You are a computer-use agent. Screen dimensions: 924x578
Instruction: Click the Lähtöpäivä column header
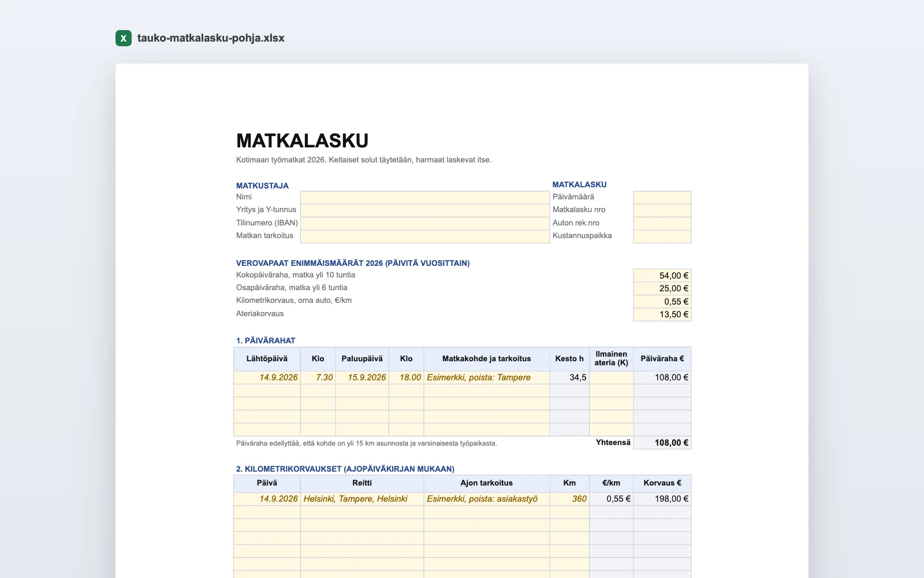tap(267, 359)
